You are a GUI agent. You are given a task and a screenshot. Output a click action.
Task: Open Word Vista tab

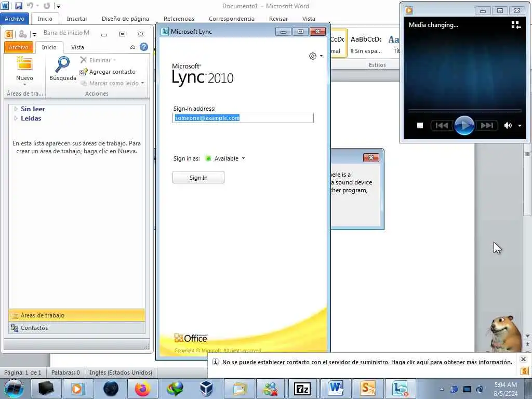pos(309,19)
